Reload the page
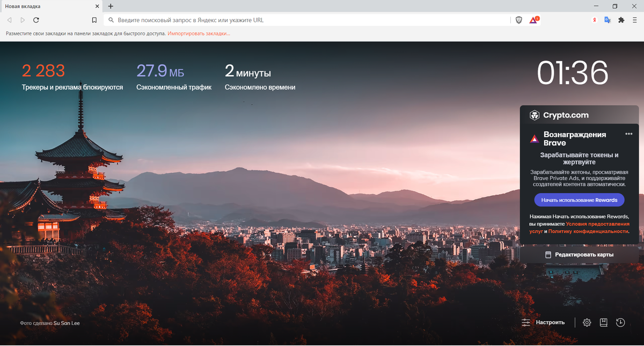 [x=36, y=20]
